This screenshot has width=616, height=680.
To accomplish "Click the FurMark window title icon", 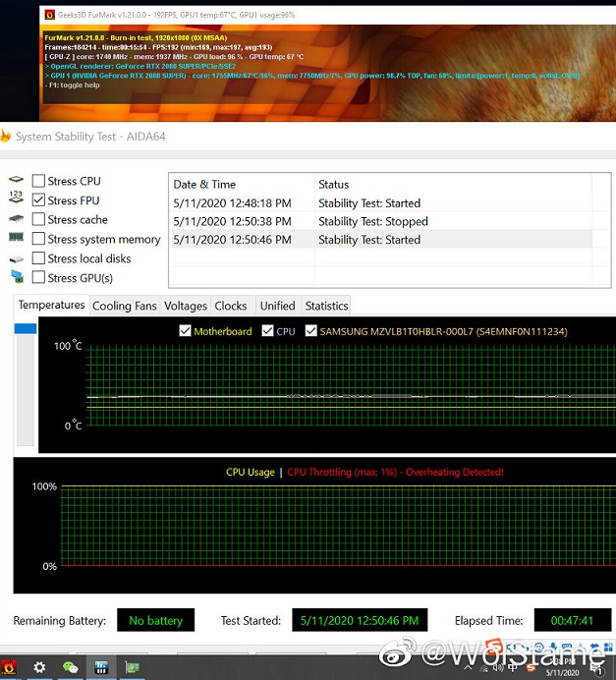I will (50, 15).
